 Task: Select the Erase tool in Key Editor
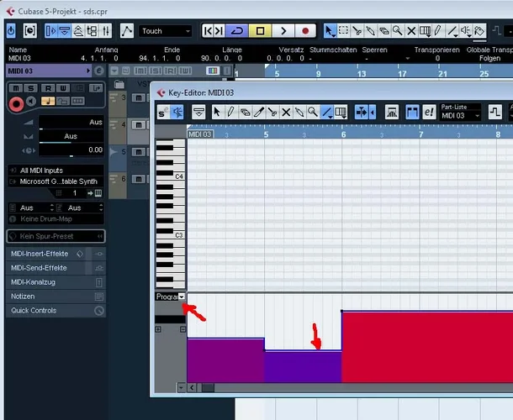pos(245,113)
